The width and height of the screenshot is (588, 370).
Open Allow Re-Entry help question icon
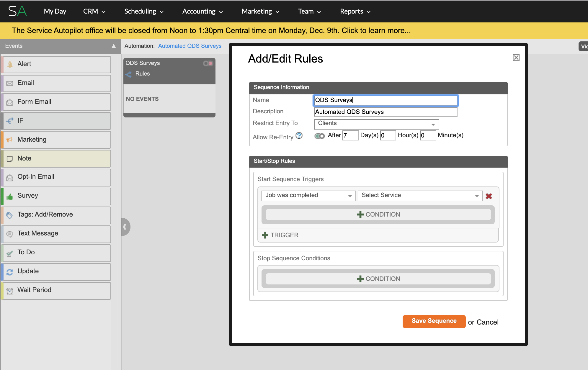point(299,135)
